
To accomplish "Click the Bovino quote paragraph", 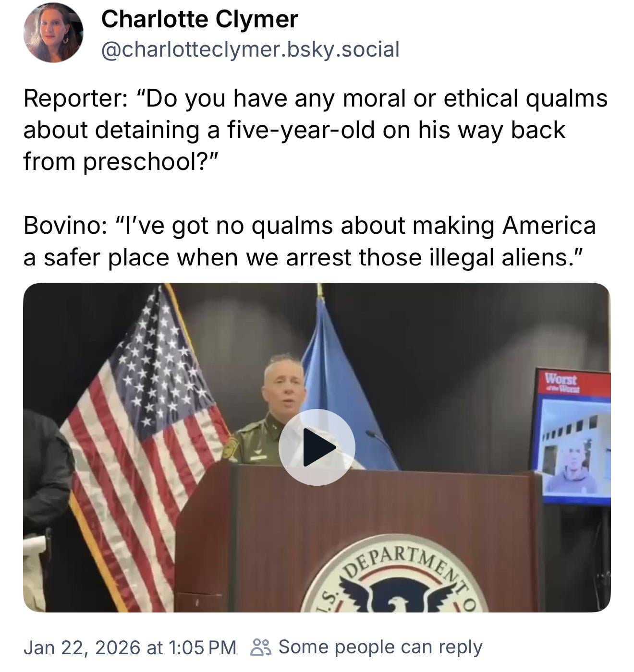I will click(x=309, y=241).
